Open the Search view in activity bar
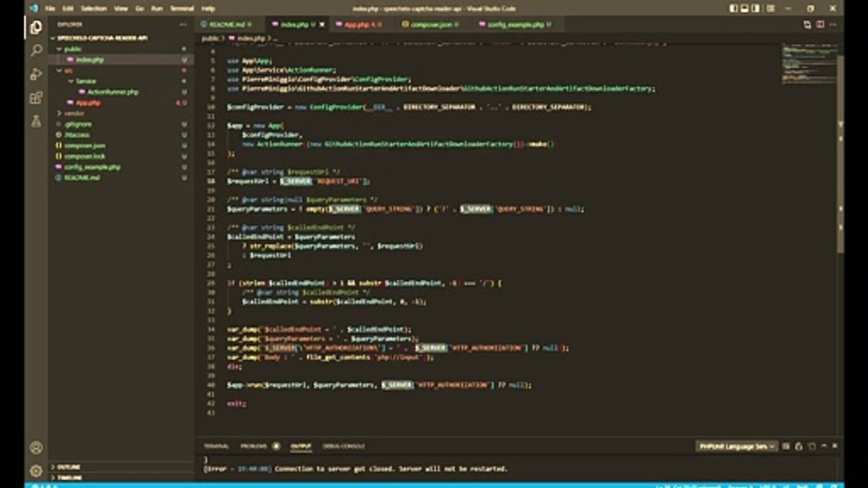The width and height of the screenshot is (868, 488). coord(36,51)
